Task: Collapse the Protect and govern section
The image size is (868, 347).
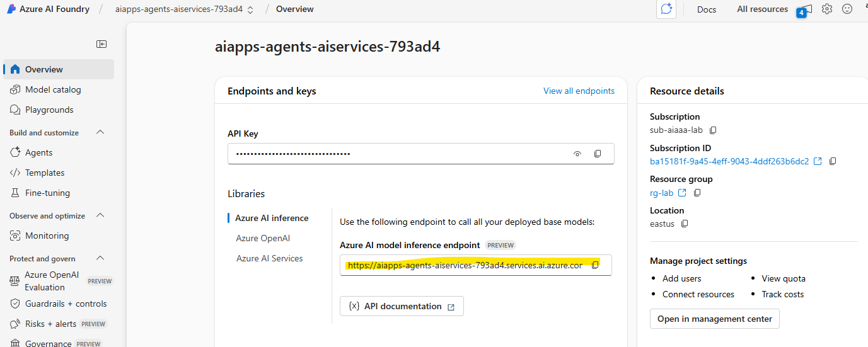Action: point(100,258)
